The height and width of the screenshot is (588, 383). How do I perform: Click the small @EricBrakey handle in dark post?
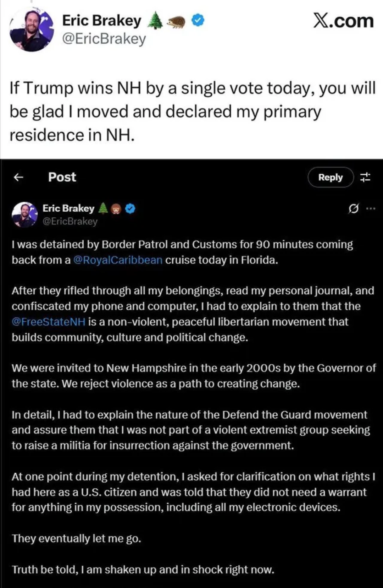(70, 222)
